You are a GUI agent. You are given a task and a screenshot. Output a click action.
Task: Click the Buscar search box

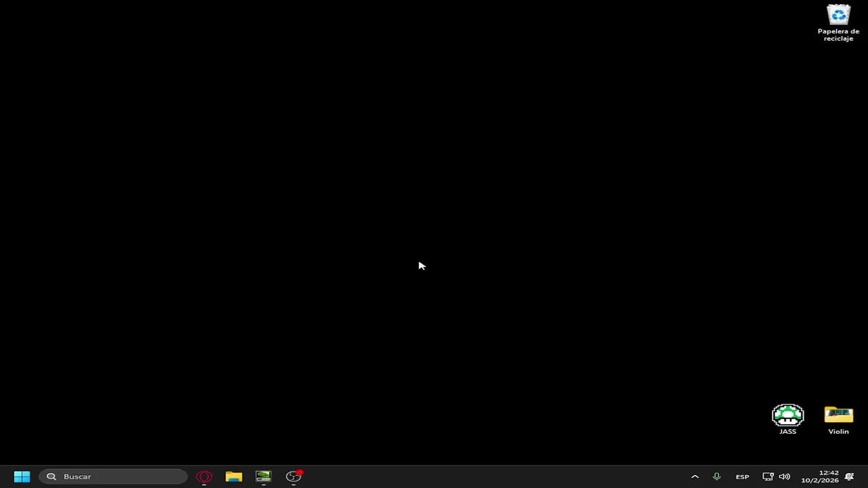[x=113, y=476]
